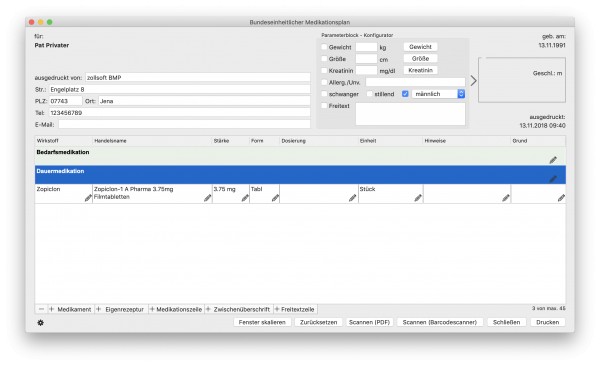Click Scannen (Barcodescanner) button
This screenshot has height=366, width=600.
[440, 322]
